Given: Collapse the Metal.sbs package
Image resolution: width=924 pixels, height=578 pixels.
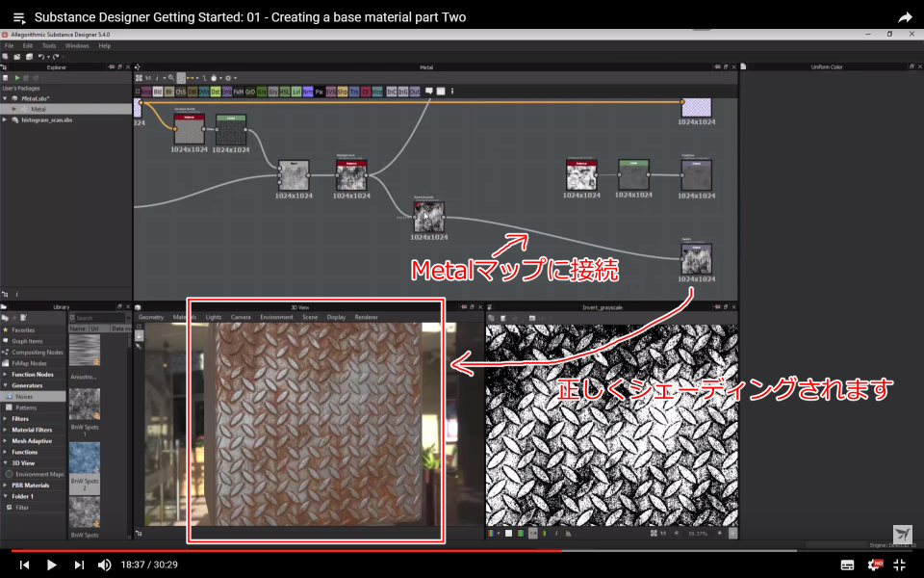Looking at the screenshot, I should point(6,98).
